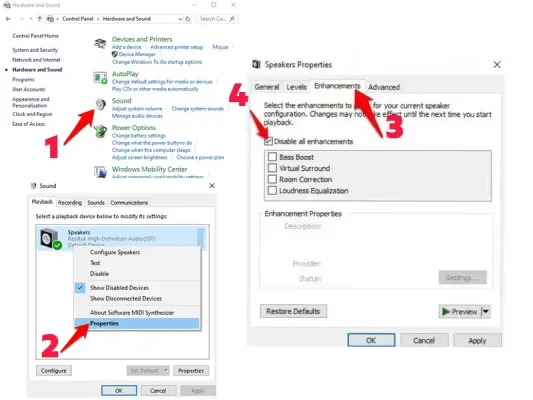Viewport: 533px width, 400px height.
Task: Enable Virtual Surround checkbox
Action: coord(272,168)
